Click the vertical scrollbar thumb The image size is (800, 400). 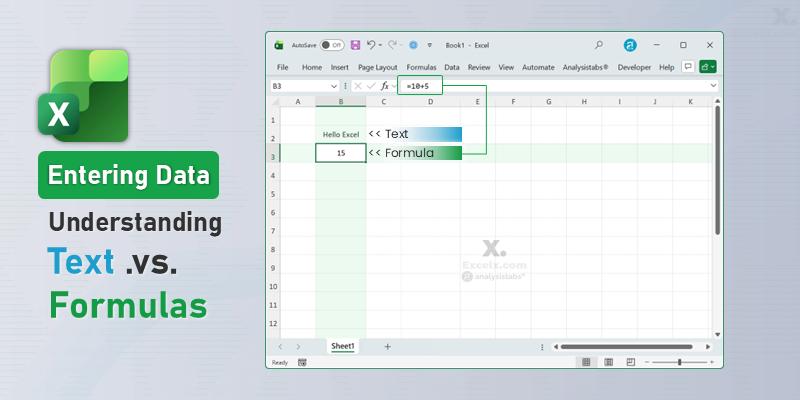tap(717, 170)
